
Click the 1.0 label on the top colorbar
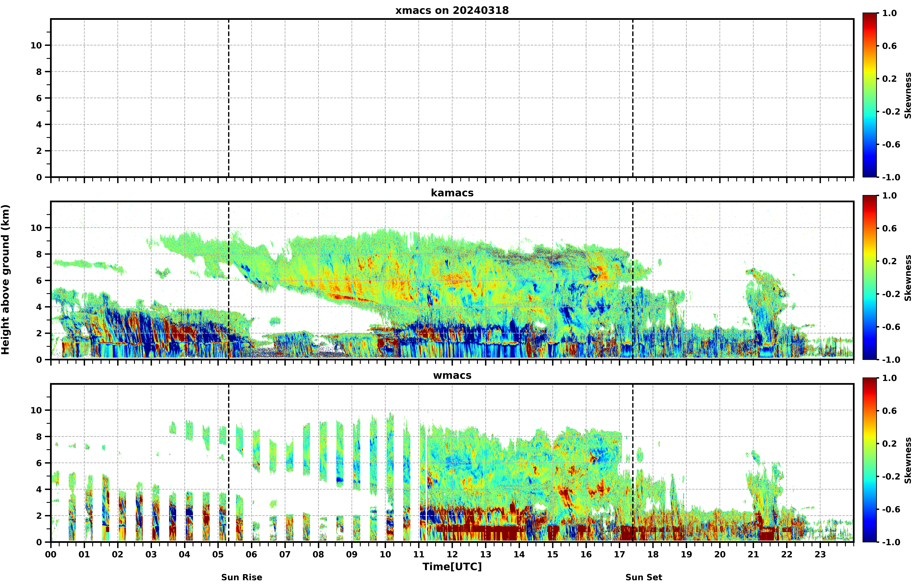[x=889, y=13]
